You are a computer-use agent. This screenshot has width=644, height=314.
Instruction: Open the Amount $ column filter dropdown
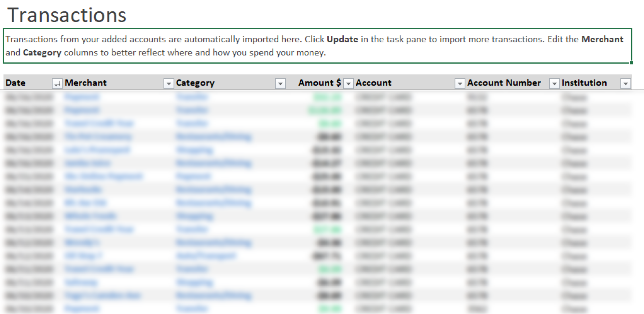[x=348, y=83]
